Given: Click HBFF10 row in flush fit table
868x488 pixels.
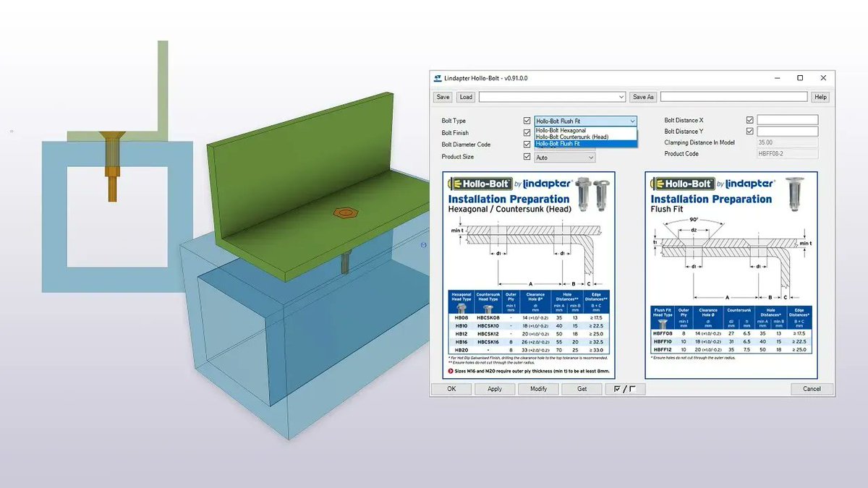Looking at the screenshot, I should pos(731,341).
